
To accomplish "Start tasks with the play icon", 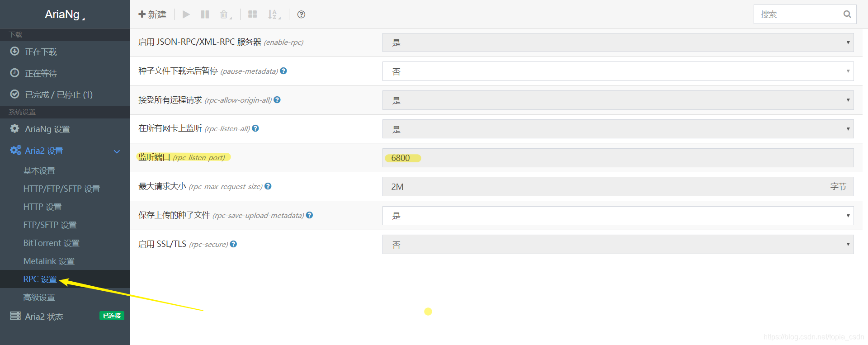I will (186, 14).
